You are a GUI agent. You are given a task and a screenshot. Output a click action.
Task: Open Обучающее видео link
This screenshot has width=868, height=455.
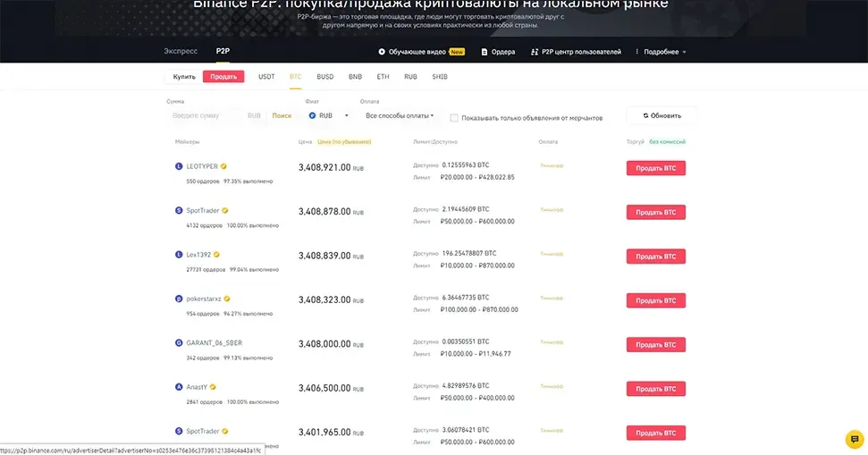(417, 52)
